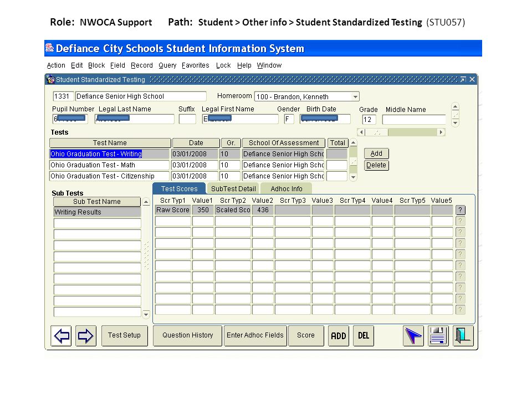The width and height of the screenshot is (532, 399).
Task: Click the Defiance City Schools application icon
Action: pyautogui.click(x=49, y=48)
